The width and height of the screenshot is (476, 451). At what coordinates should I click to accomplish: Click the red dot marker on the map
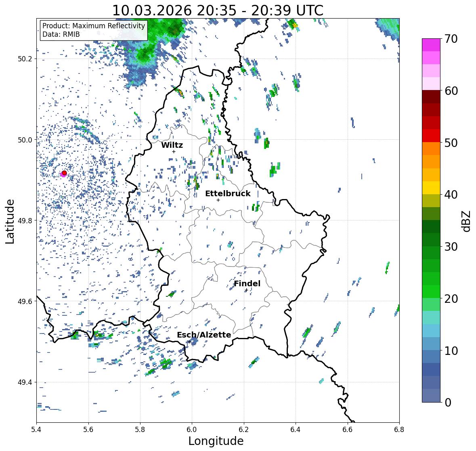(64, 173)
